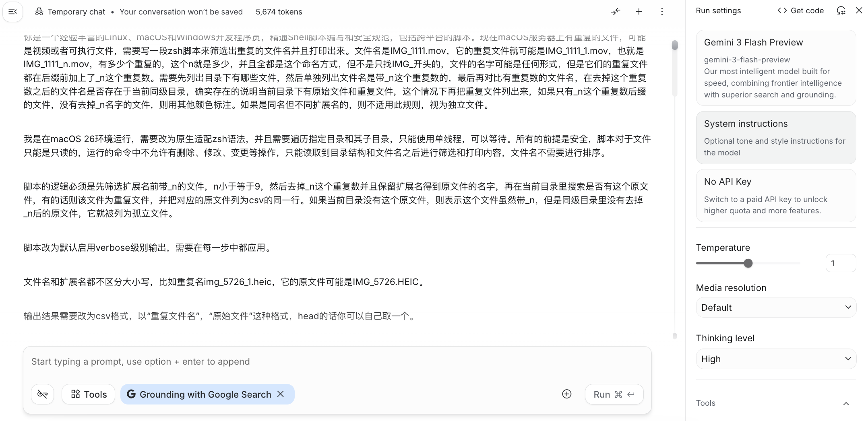Click the add media plus circle icon
The height and width of the screenshot is (421, 868).
coord(567,394)
